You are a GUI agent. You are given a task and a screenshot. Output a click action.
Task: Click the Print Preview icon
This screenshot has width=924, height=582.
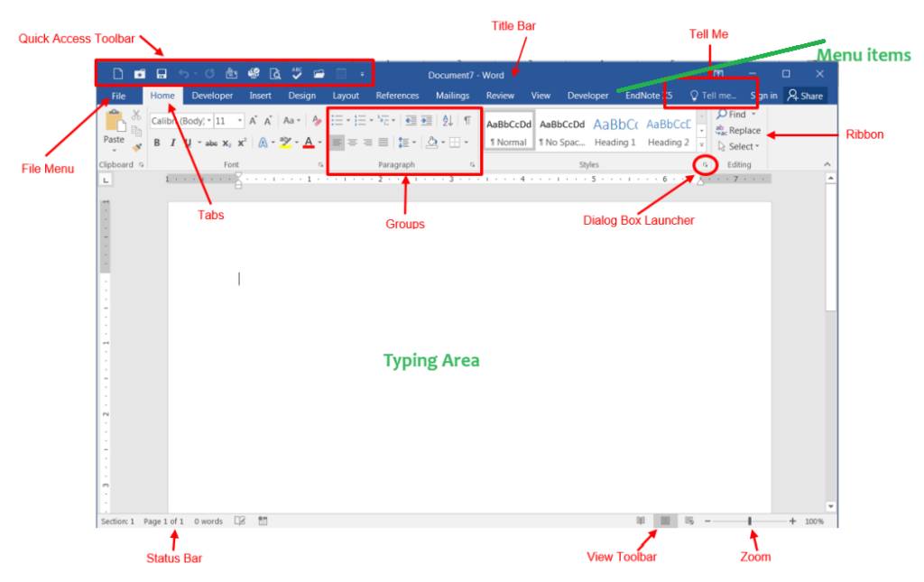click(275, 72)
